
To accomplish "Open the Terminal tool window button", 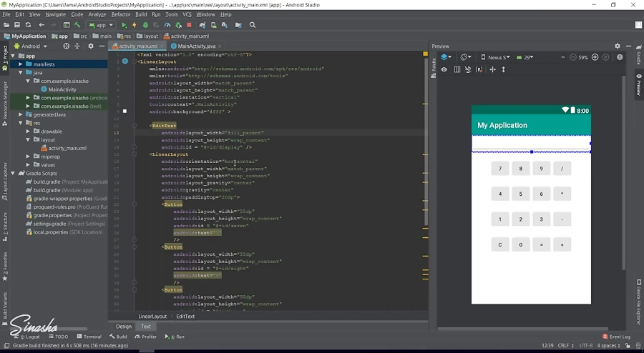I will [x=89, y=337].
